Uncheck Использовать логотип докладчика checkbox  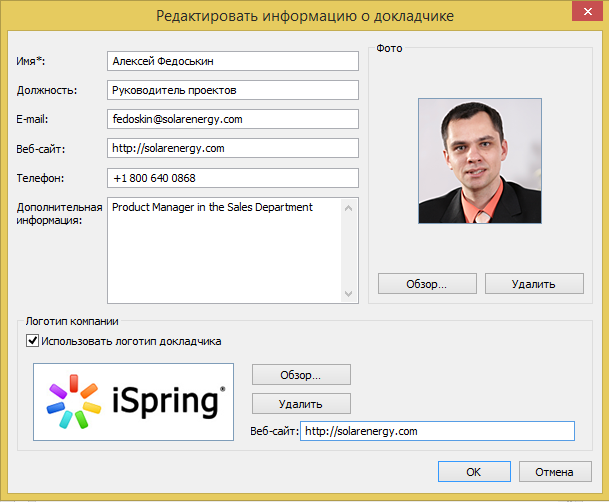pyautogui.click(x=32, y=341)
